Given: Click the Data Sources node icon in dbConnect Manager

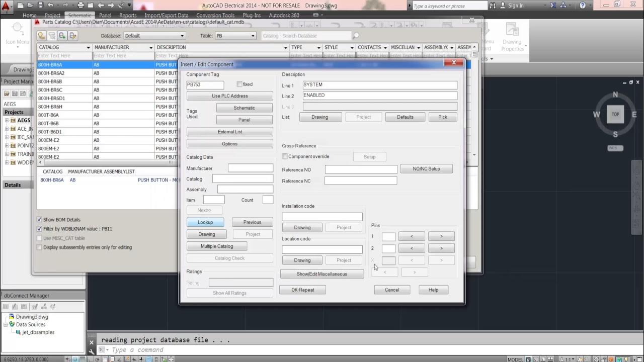Looking at the screenshot, I should [13, 325].
